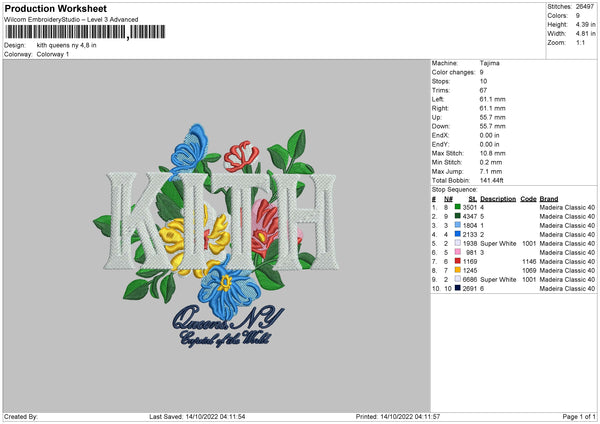600x424 pixels.
Task: Click the 'Left:' extent value 61.1 mm
Action: [x=492, y=99]
